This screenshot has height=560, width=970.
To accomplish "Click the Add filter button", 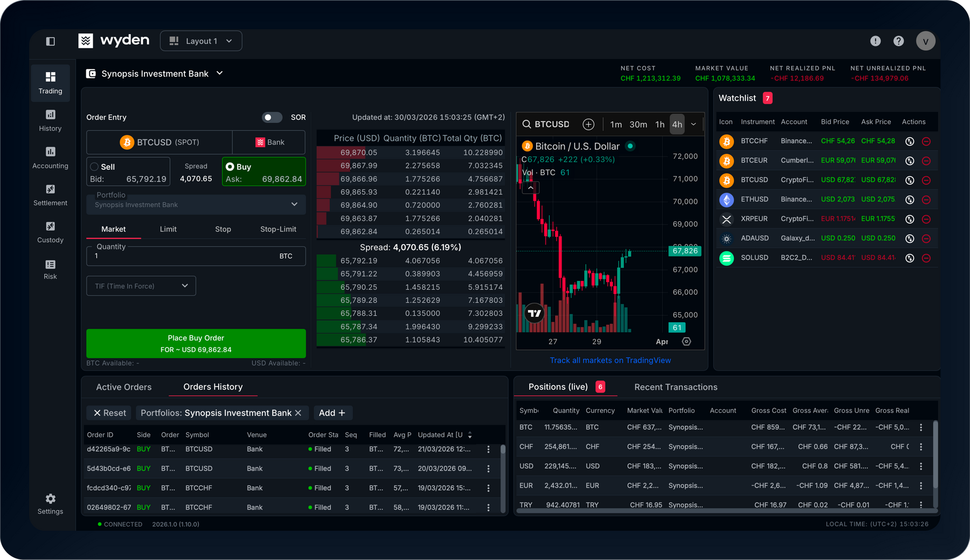I will [332, 413].
